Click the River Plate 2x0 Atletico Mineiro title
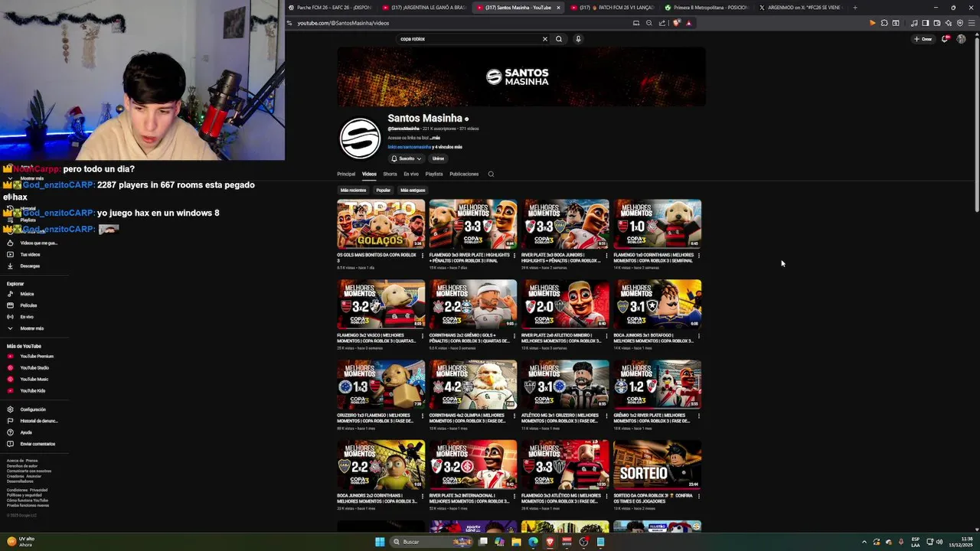The width and height of the screenshot is (980, 551). tap(560, 337)
